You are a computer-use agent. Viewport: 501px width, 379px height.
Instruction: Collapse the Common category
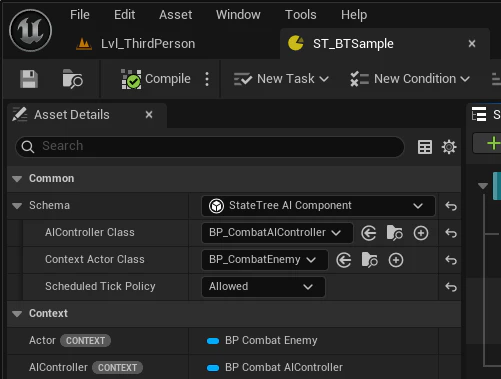[17, 179]
